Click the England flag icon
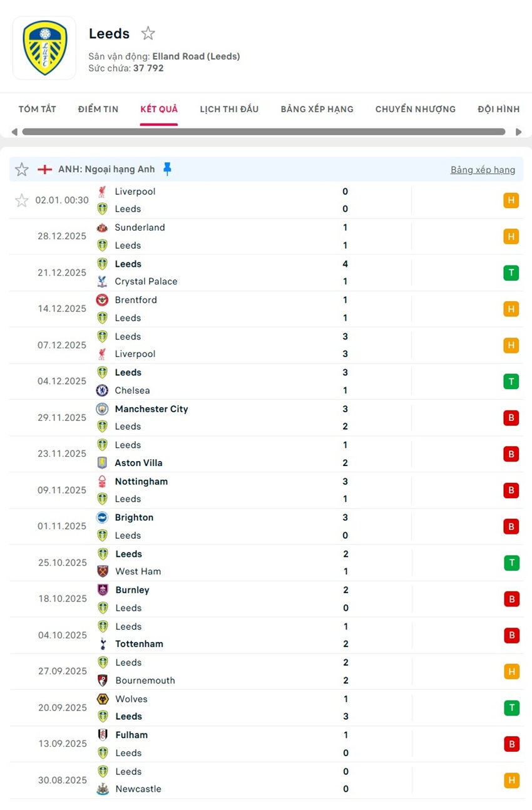The image size is (532, 810). point(45,170)
